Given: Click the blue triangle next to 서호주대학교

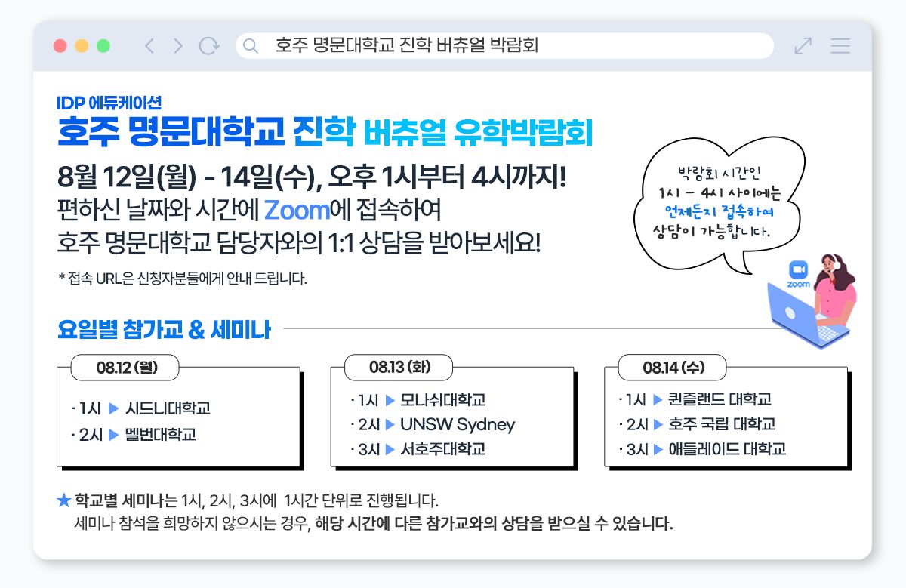Looking at the screenshot, I should coord(390,449).
